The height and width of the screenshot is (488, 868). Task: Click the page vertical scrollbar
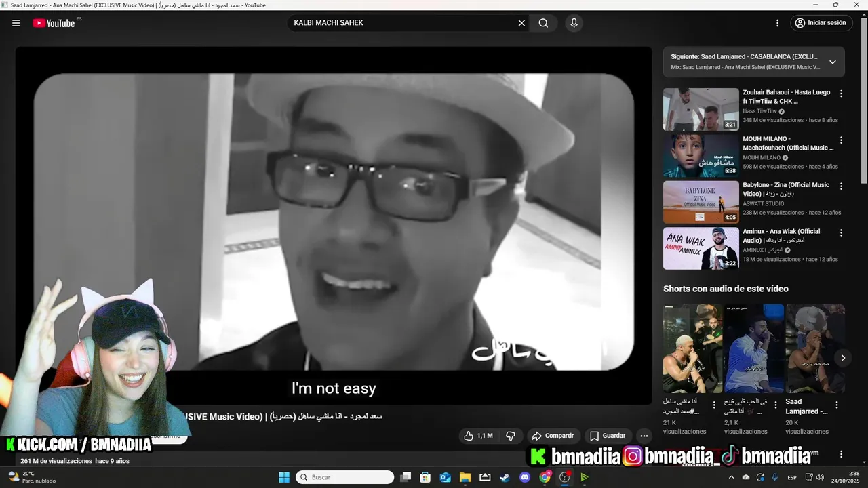pyautogui.click(x=864, y=102)
